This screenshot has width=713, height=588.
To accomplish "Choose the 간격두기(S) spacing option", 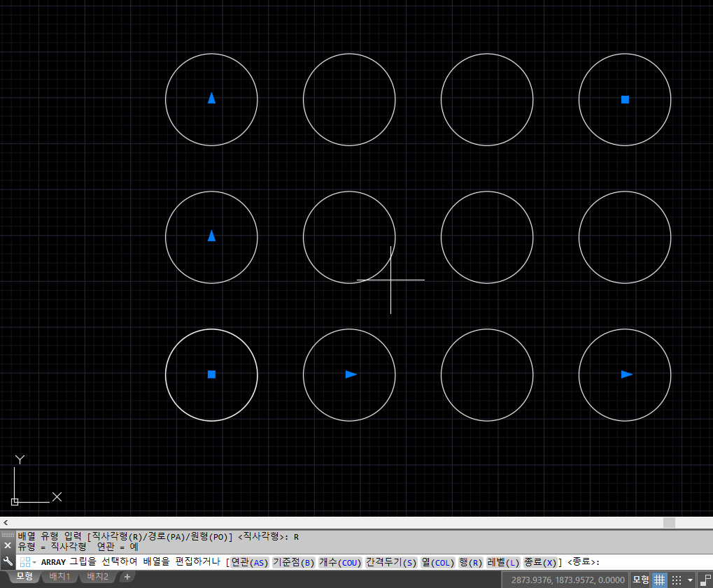I will point(391,562).
